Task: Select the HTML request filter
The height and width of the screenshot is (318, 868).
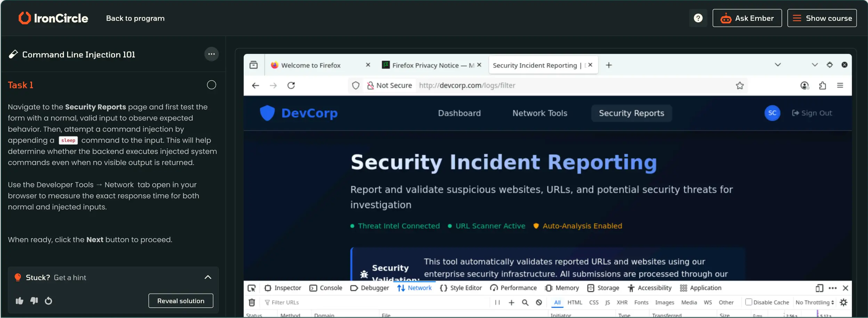Action: (575, 302)
